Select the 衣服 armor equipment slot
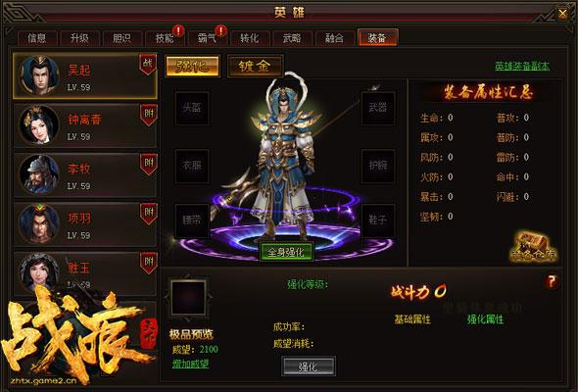The image size is (578, 392). coord(192,166)
